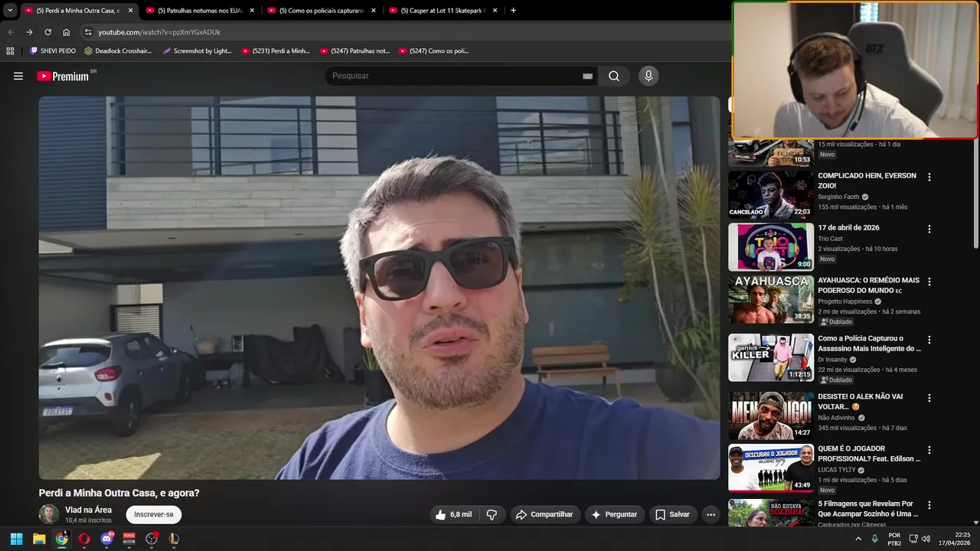
Task: Navigate back in browser history
Action: point(11,32)
